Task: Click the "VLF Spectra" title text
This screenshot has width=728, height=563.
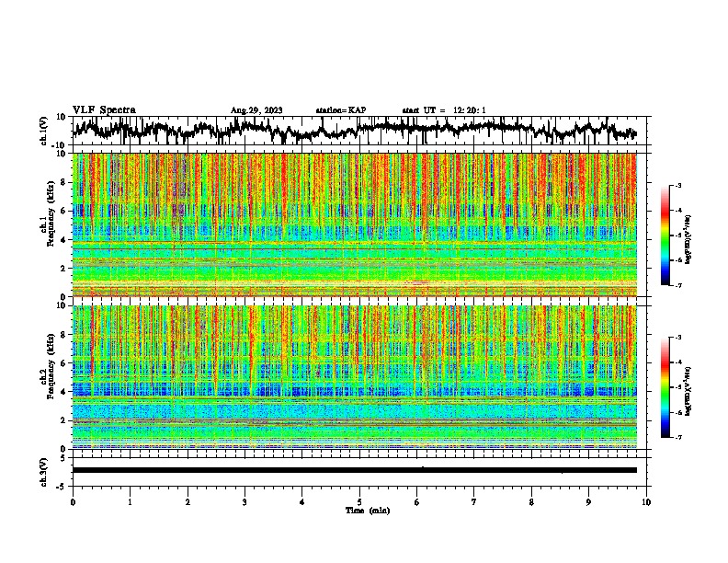Action: pyautogui.click(x=104, y=110)
